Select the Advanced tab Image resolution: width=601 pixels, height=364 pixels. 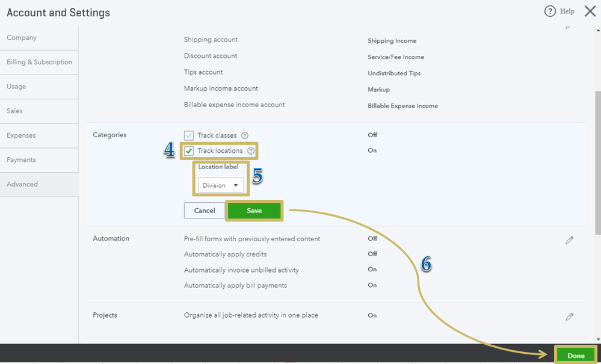22,185
